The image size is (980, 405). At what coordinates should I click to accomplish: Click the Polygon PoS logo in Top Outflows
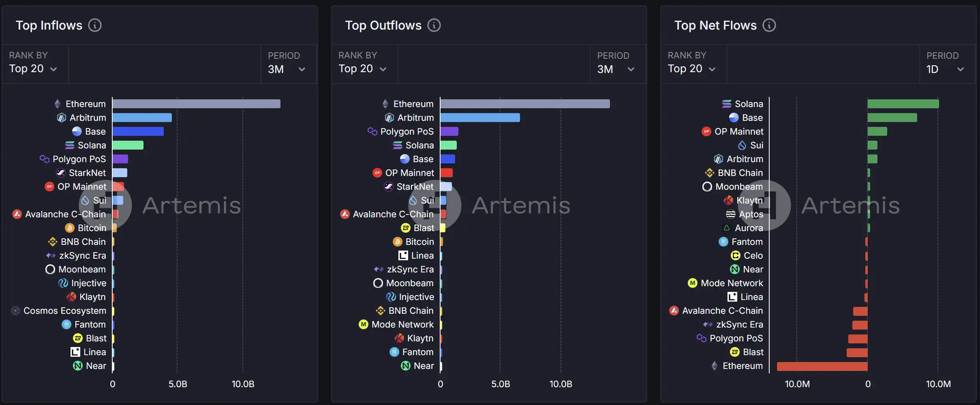click(372, 131)
